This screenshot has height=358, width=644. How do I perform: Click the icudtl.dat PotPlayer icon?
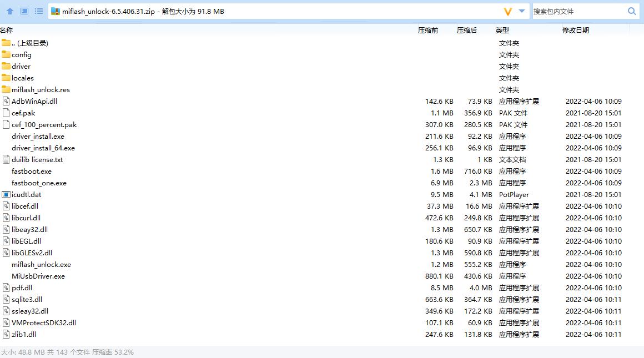[6, 194]
